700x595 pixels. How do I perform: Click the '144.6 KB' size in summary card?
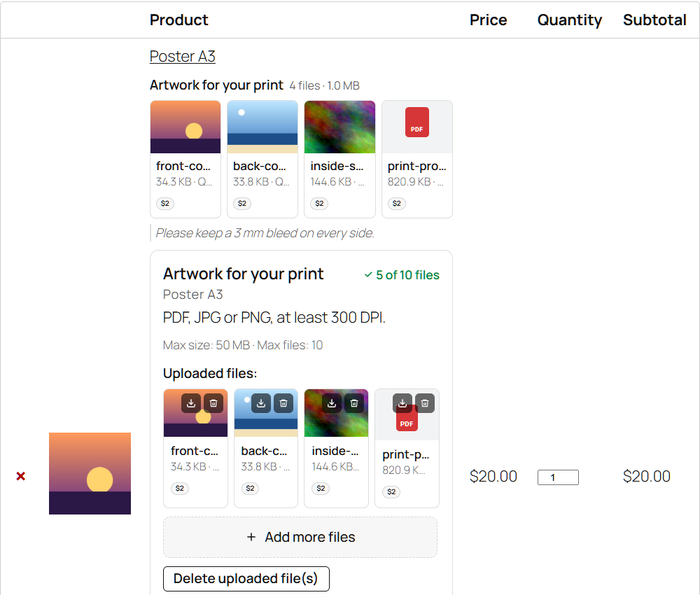click(x=331, y=182)
